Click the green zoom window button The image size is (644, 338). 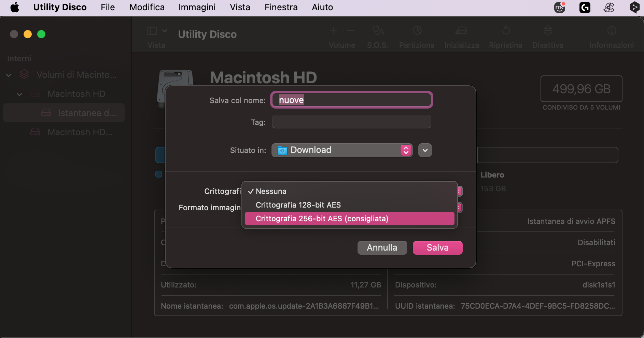41,34
